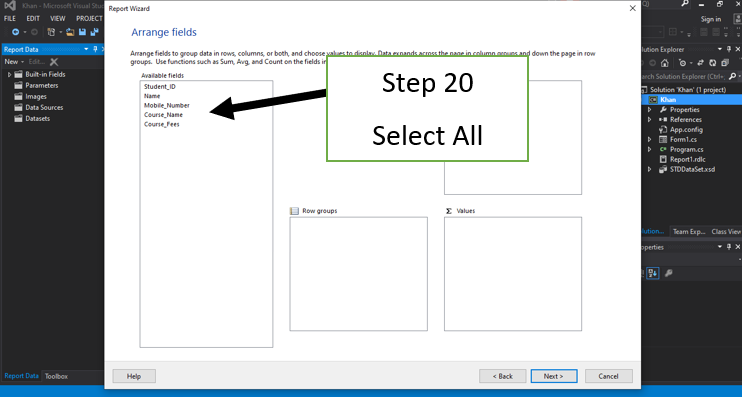The width and height of the screenshot is (742, 397).
Task: Open the Properties panel options dropdown
Action: coord(720,247)
